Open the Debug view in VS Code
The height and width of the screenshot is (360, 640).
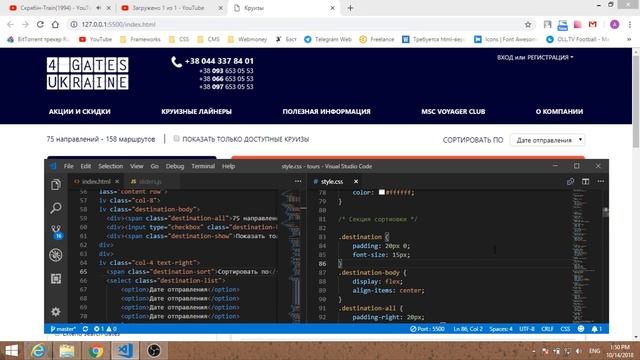click(x=56, y=255)
